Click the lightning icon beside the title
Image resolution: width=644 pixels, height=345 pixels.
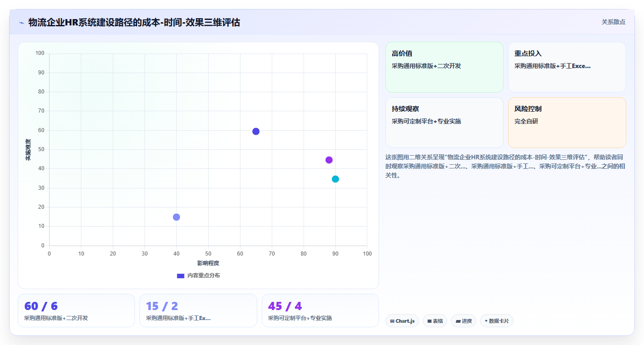pyautogui.click(x=22, y=23)
